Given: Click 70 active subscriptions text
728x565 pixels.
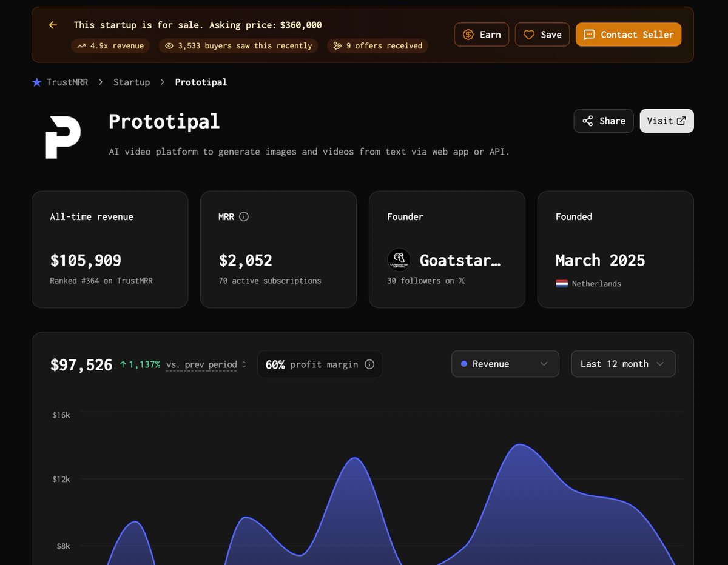Looking at the screenshot, I should coord(270,281).
